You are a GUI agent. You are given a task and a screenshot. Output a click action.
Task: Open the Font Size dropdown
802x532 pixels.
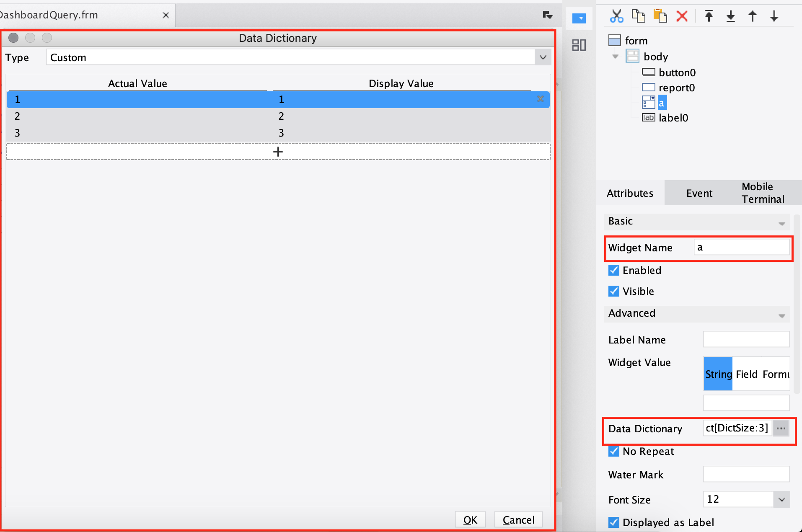pyautogui.click(x=781, y=499)
